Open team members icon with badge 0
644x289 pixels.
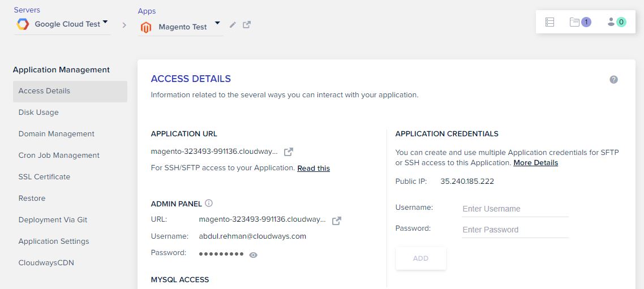(616, 22)
